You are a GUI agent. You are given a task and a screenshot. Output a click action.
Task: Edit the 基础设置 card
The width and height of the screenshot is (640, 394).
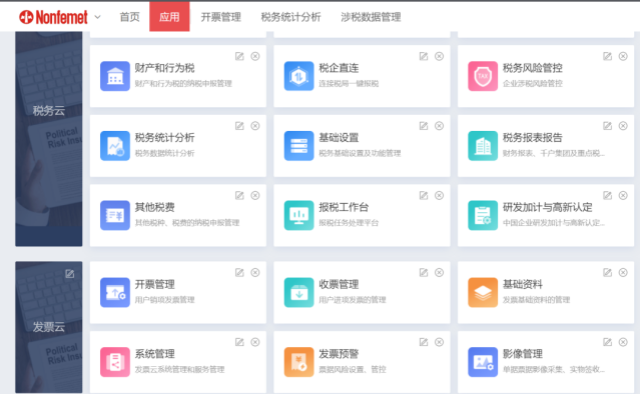pos(424,126)
